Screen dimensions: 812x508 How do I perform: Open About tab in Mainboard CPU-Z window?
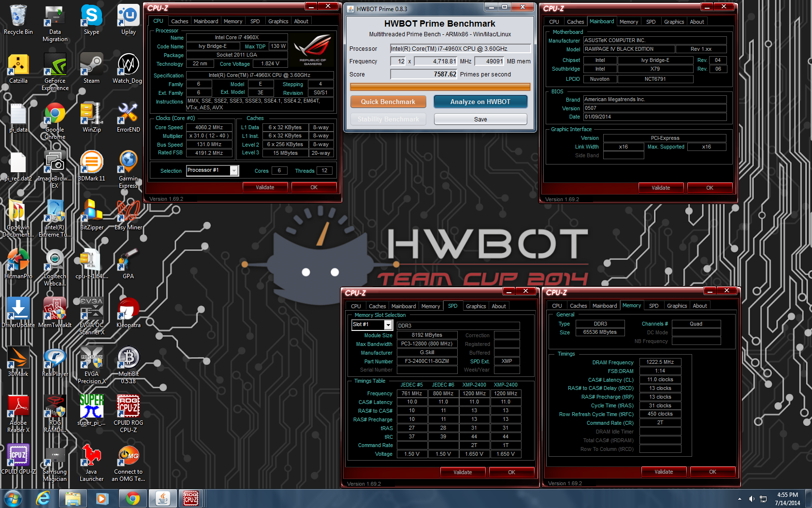pos(696,22)
